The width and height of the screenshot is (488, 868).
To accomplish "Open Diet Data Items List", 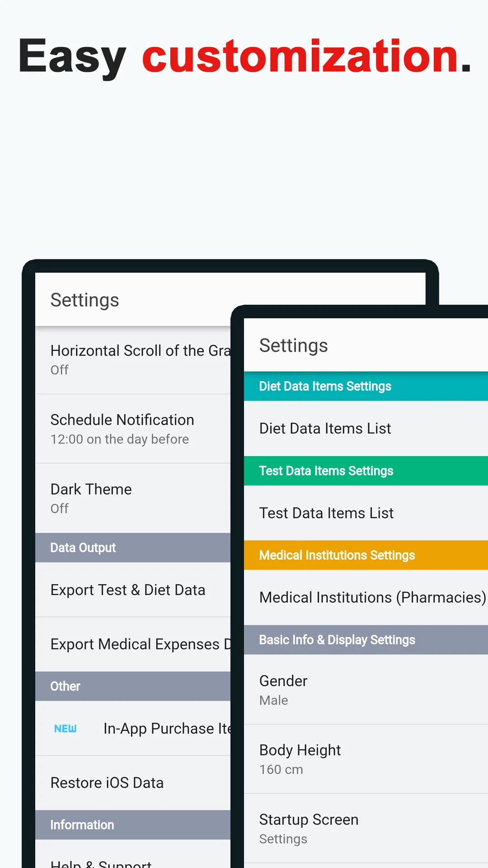I will [x=366, y=428].
